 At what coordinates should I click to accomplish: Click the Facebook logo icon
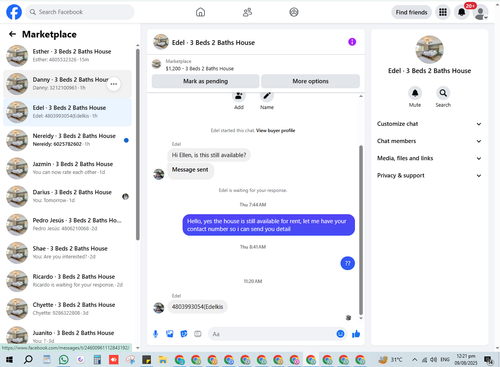(x=14, y=12)
